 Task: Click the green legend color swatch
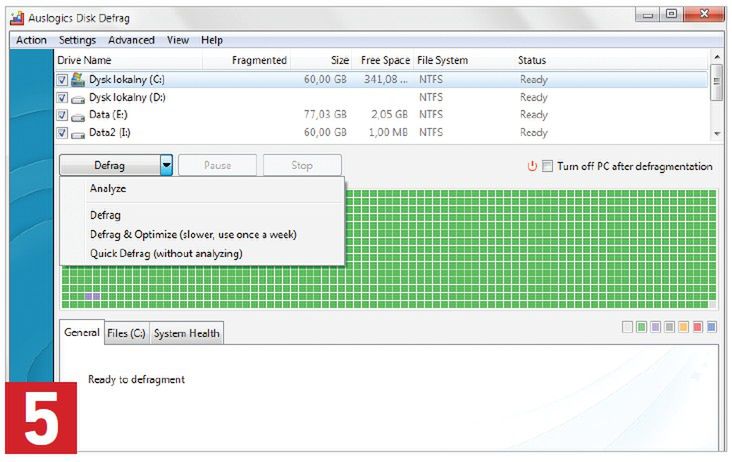tap(641, 327)
